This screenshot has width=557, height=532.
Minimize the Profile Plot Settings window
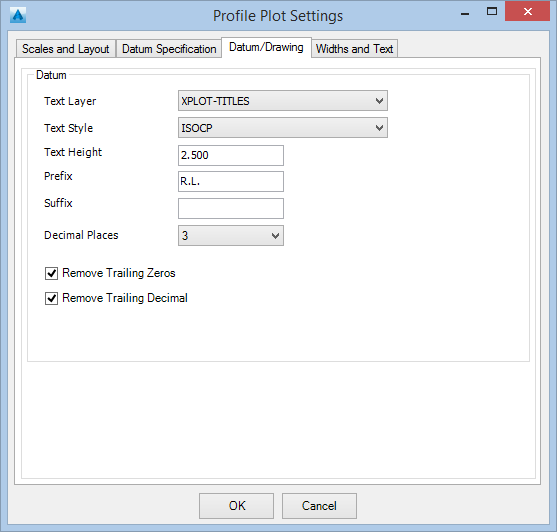[465, 14]
